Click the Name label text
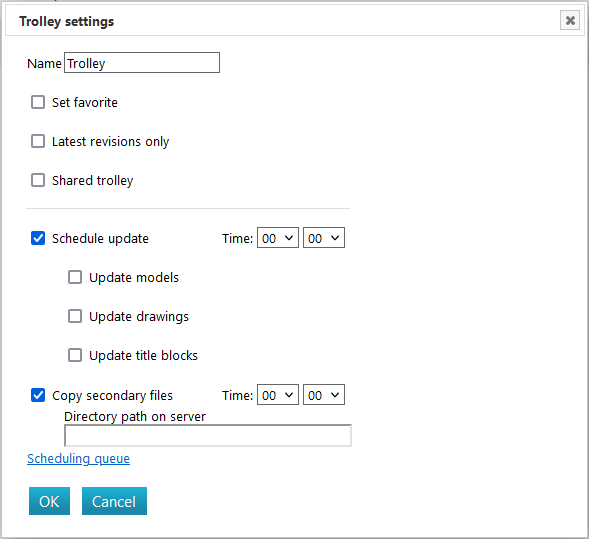The image size is (589, 539). (x=44, y=63)
